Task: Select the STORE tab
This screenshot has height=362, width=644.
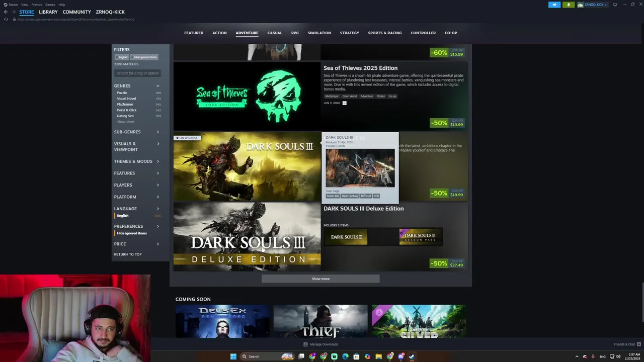Action: click(27, 12)
